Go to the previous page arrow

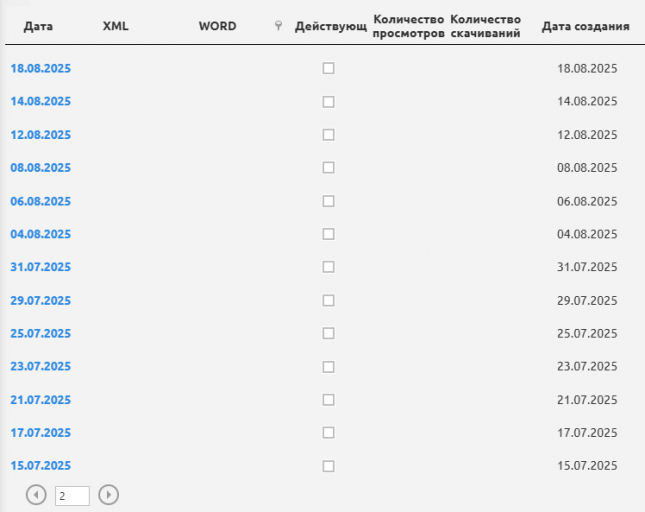37,494
